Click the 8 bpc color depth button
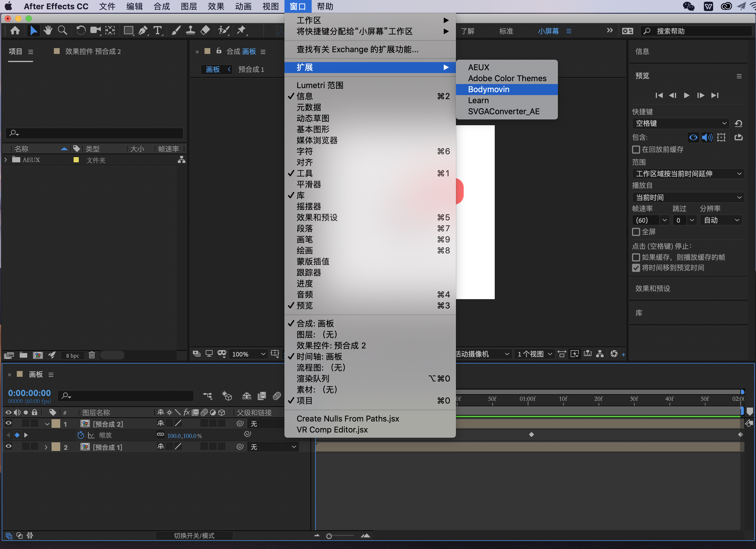 click(x=72, y=356)
